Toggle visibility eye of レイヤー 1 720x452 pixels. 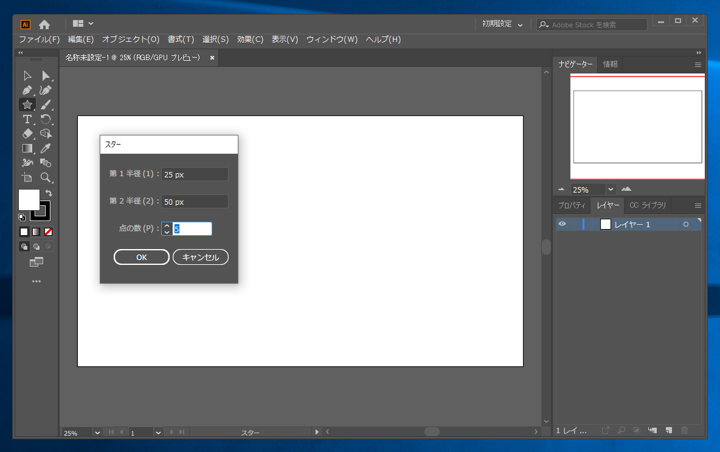pos(562,224)
